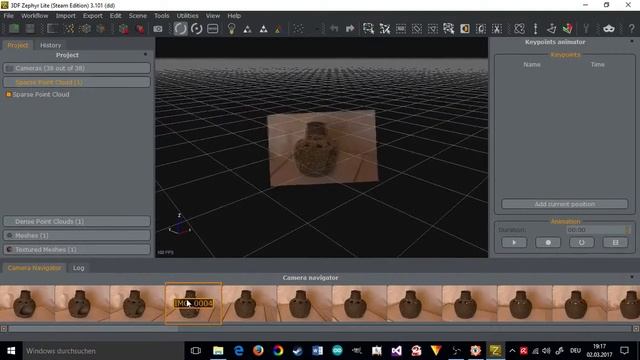Expand the Dense Point Clouds (1) section
The width and height of the screenshot is (640, 360).
pyautogui.click(x=77, y=221)
